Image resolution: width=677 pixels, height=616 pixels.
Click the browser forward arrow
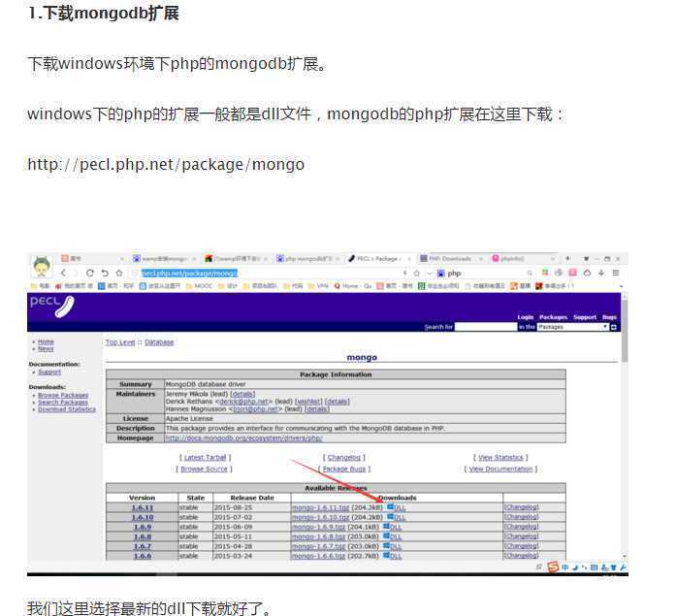(x=76, y=273)
